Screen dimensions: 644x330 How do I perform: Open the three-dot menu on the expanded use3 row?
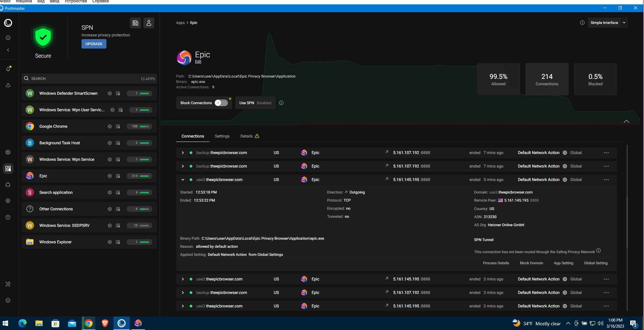pyautogui.click(x=606, y=180)
